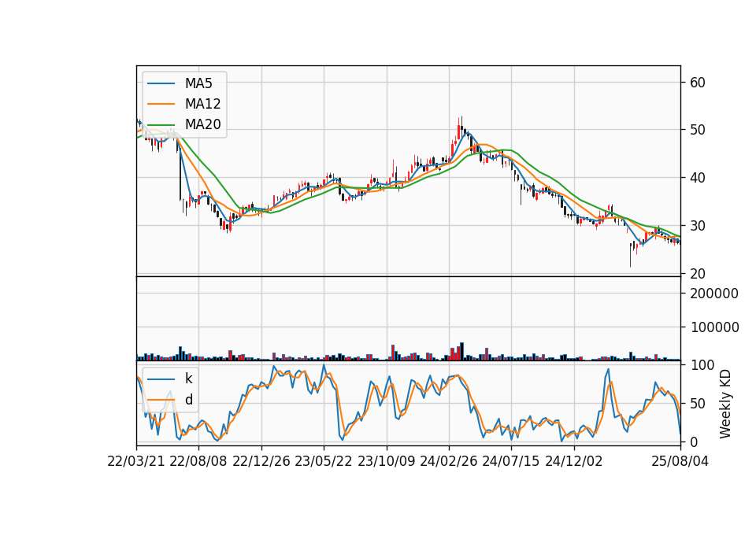Click the MA12 legend label
Screen dimensions: 756x543
(x=202, y=104)
